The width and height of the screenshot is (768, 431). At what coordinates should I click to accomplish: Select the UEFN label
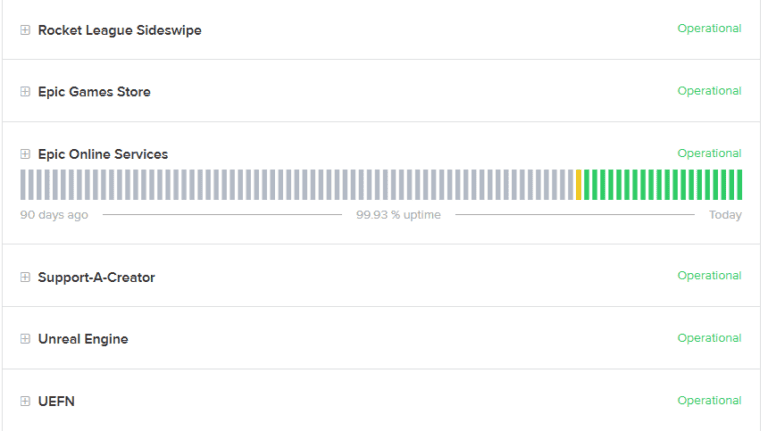56,401
